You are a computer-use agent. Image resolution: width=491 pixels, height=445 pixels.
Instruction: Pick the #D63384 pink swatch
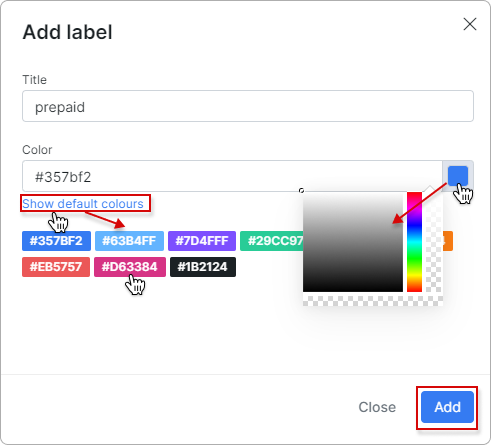pyautogui.click(x=130, y=267)
